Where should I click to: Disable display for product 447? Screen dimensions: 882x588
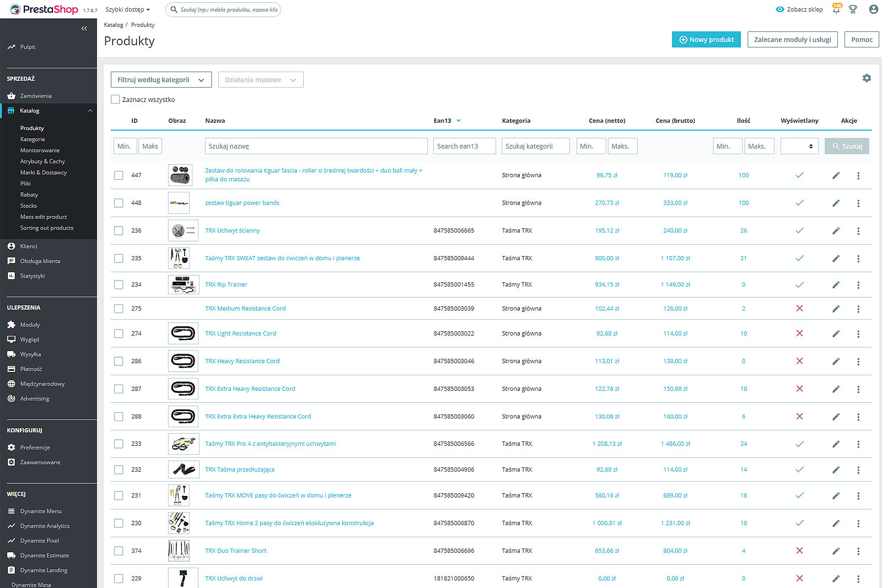[x=799, y=175]
